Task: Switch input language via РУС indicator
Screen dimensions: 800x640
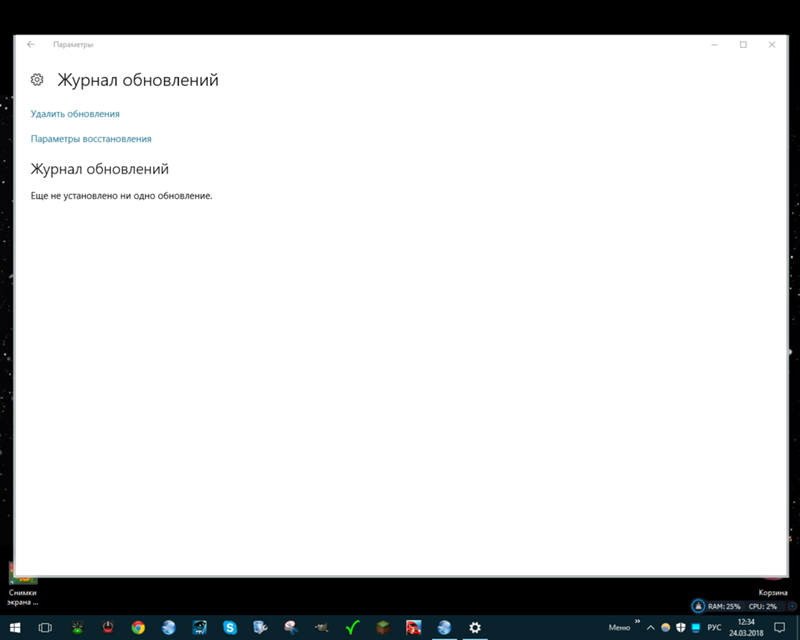Action: click(714, 628)
